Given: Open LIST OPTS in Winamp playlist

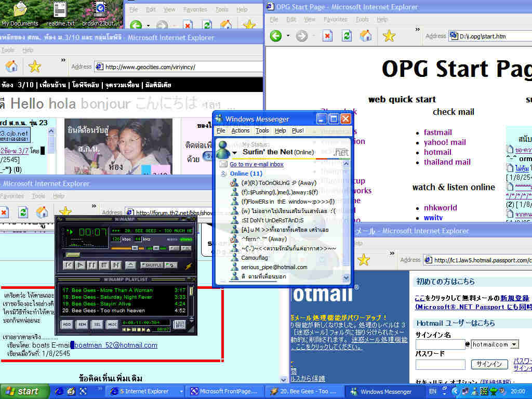Looking at the screenshot, I should click(x=179, y=324).
